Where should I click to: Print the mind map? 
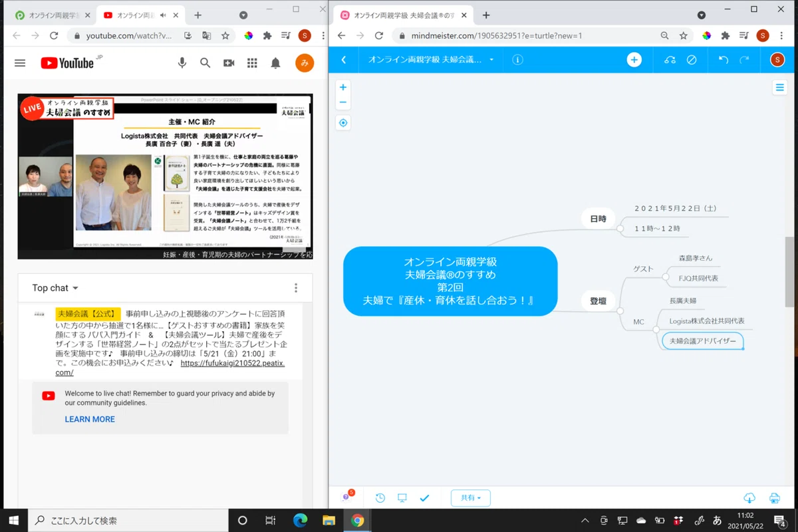coord(774,497)
